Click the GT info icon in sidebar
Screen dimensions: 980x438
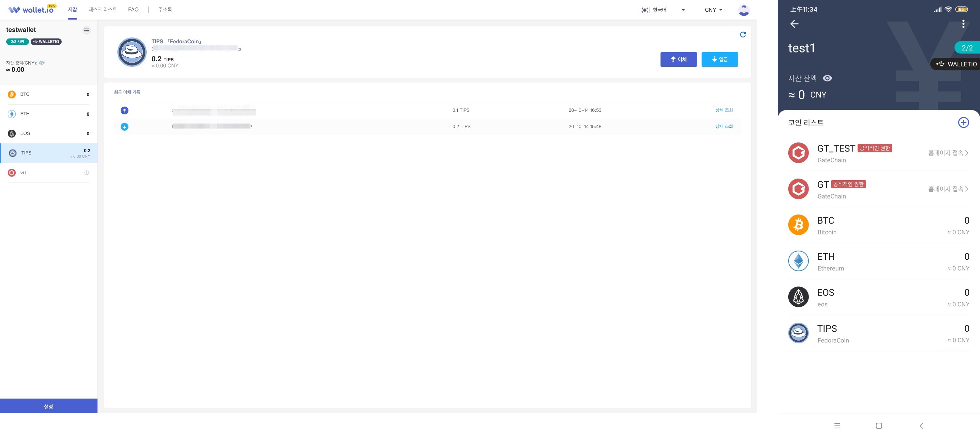tap(87, 173)
